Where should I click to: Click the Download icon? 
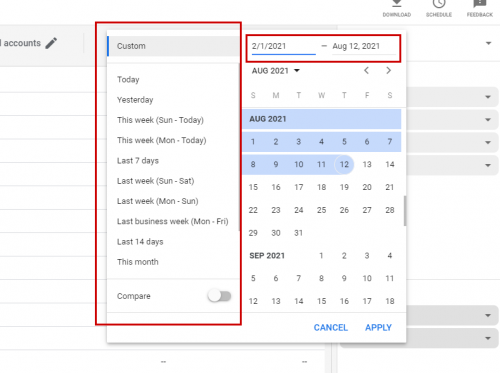point(396,4)
